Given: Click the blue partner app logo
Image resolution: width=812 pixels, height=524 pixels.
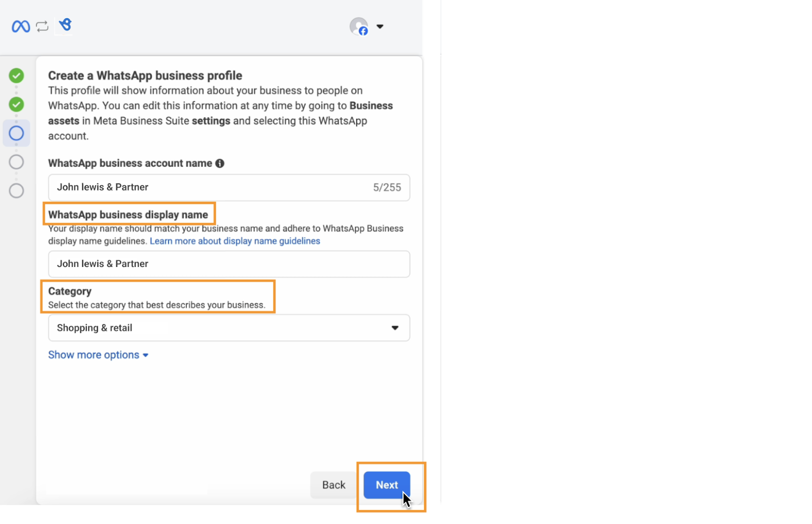Looking at the screenshot, I should click(x=65, y=24).
